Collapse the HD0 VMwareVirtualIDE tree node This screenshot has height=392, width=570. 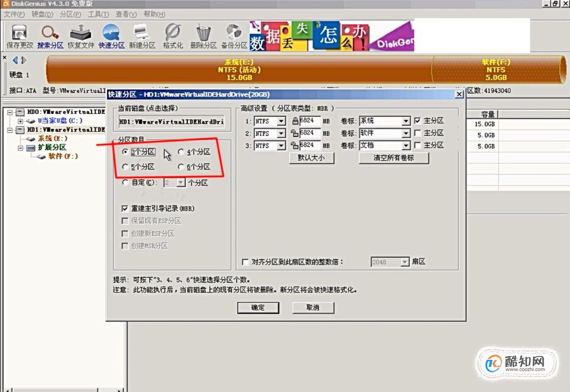tap(10, 112)
